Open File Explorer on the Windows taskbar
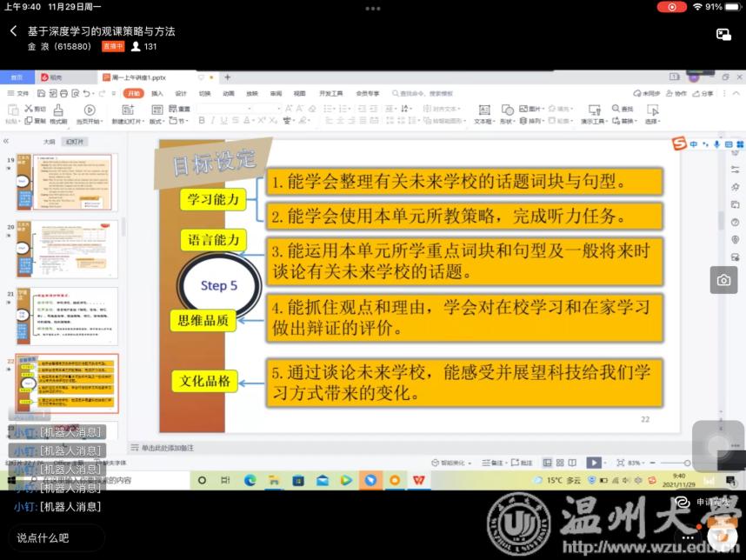The height and width of the screenshot is (560, 746). click(x=274, y=480)
